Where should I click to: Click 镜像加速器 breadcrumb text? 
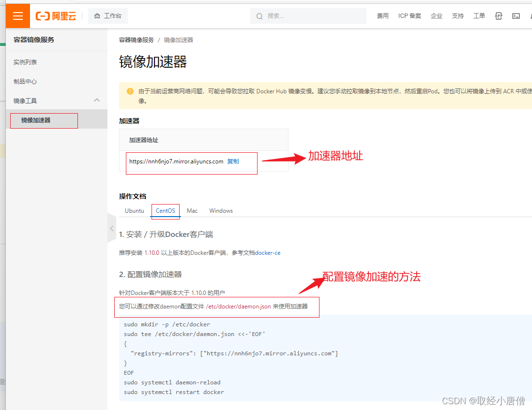pyautogui.click(x=179, y=40)
